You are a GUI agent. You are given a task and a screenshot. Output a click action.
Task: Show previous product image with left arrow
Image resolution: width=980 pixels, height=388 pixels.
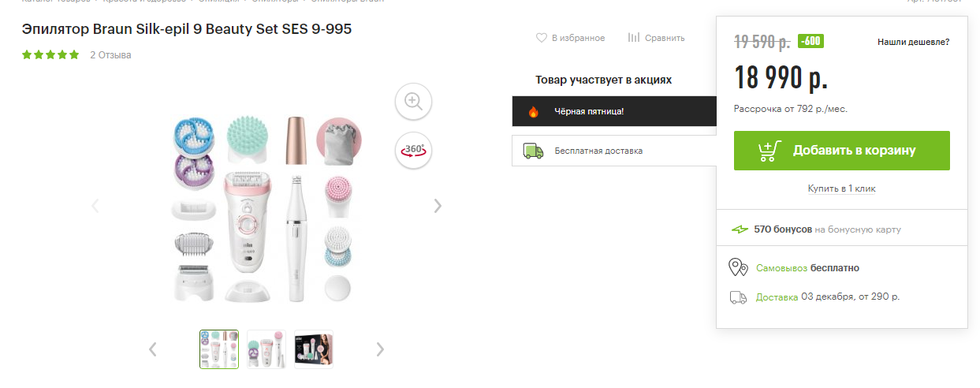pos(95,206)
